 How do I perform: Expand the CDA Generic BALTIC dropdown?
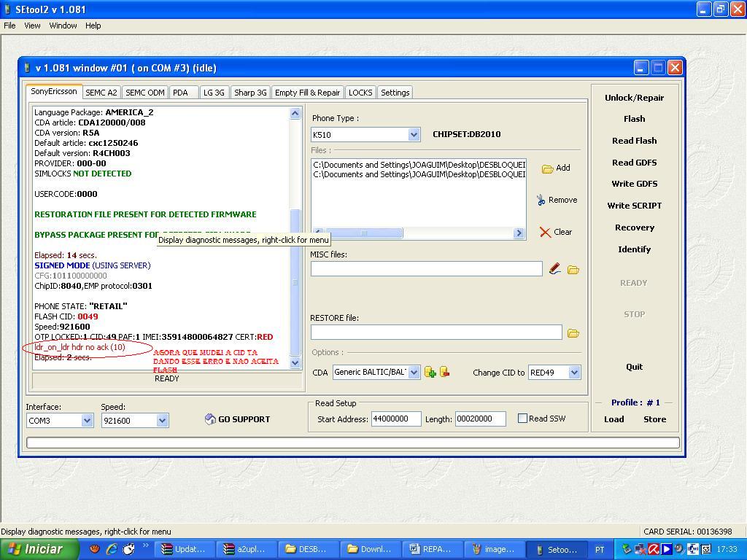click(x=414, y=373)
